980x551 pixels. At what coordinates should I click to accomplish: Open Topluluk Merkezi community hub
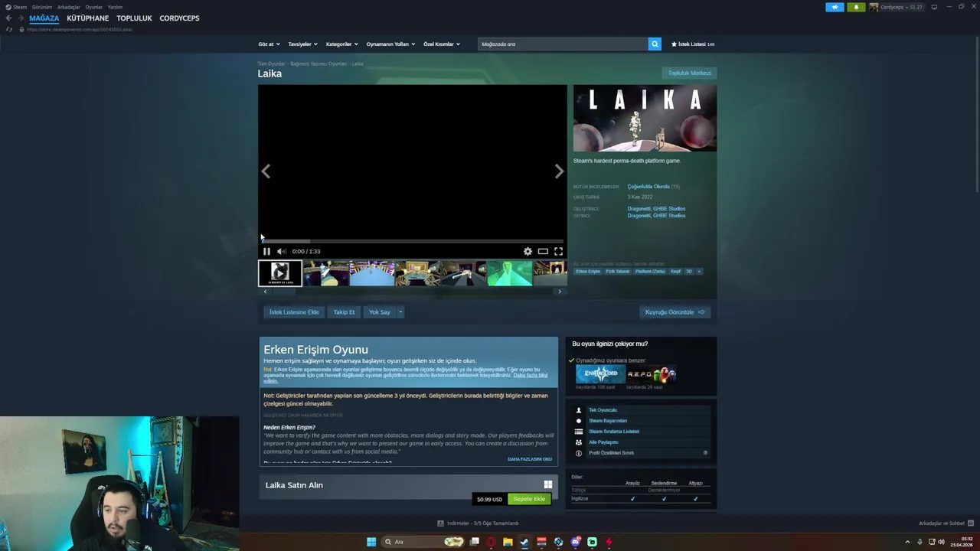tap(689, 73)
